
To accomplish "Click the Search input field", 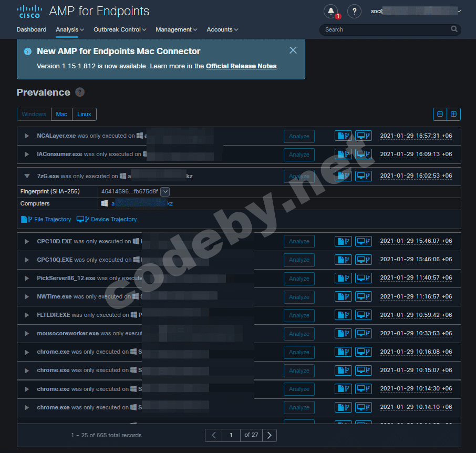I will coord(387,29).
